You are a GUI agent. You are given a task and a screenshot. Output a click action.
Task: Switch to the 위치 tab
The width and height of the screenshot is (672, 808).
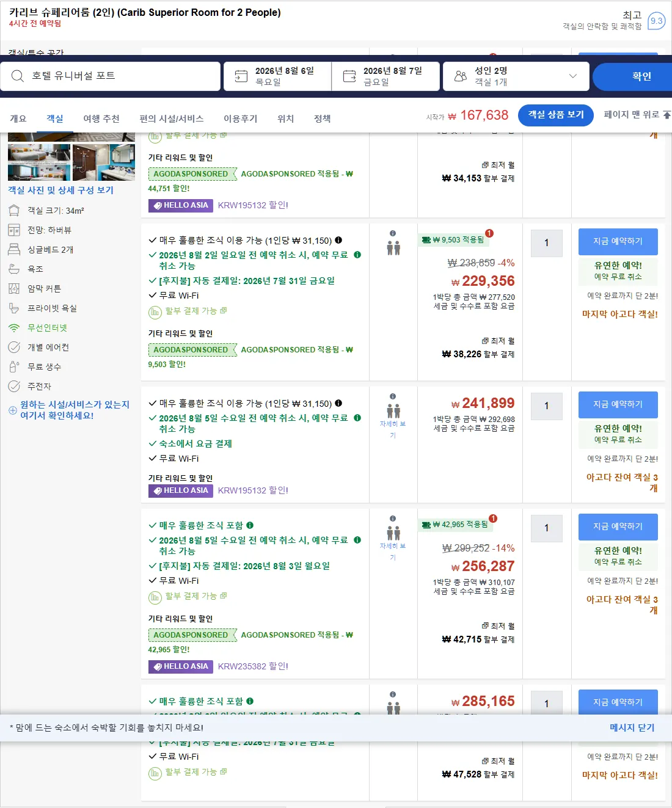click(286, 118)
